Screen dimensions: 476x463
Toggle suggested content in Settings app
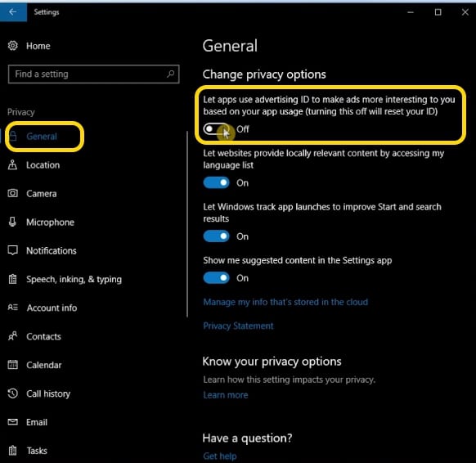(216, 278)
